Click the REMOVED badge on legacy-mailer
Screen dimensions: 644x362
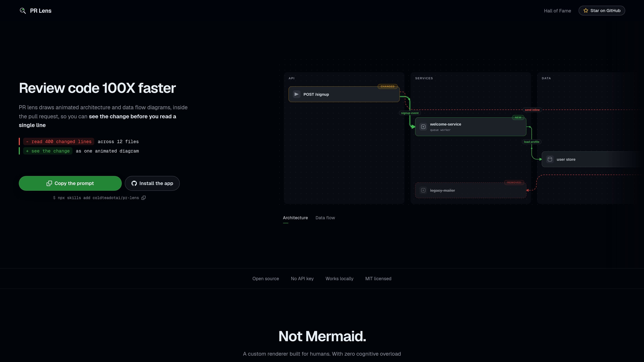tap(514, 183)
